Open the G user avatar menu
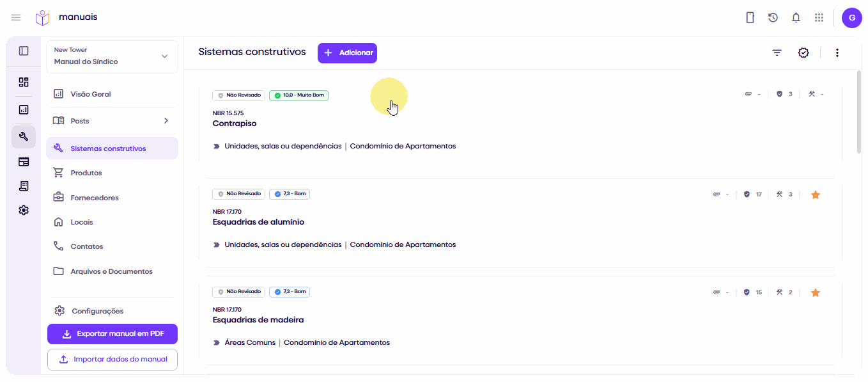 point(851,18)
